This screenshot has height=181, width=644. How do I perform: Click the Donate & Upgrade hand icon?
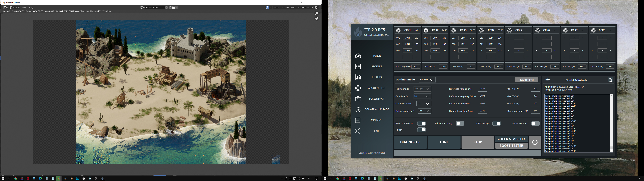[358, 109]
